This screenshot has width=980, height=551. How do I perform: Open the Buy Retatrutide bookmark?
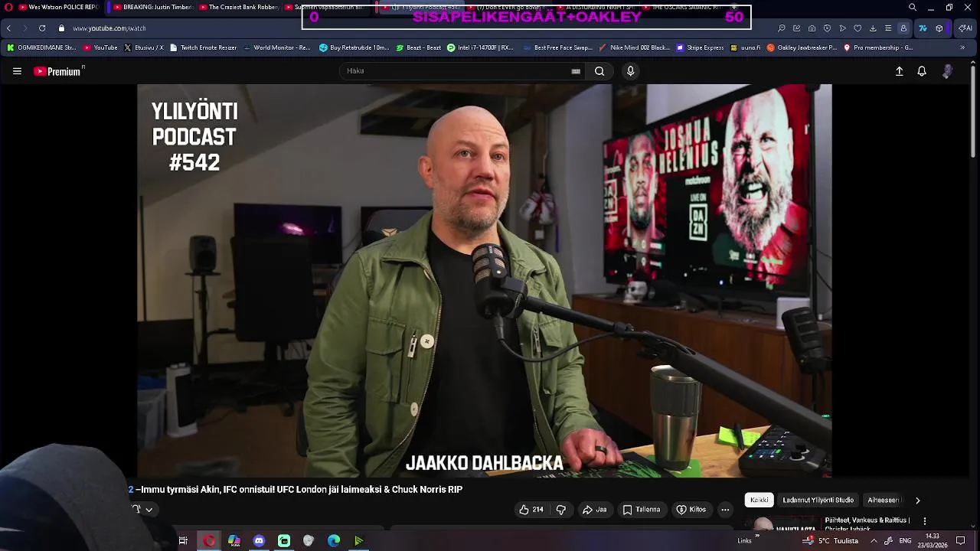tap(354, 47)
